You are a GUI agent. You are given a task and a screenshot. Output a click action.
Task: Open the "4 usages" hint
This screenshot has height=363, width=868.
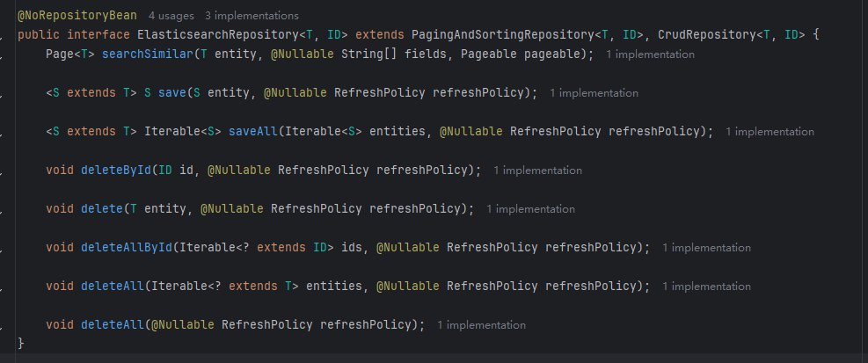[x=171, y=16]
